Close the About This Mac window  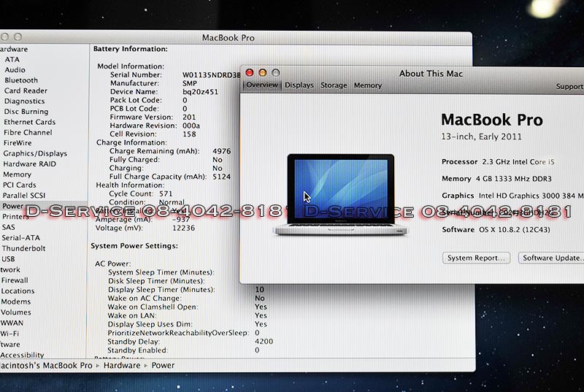[250, 72]
